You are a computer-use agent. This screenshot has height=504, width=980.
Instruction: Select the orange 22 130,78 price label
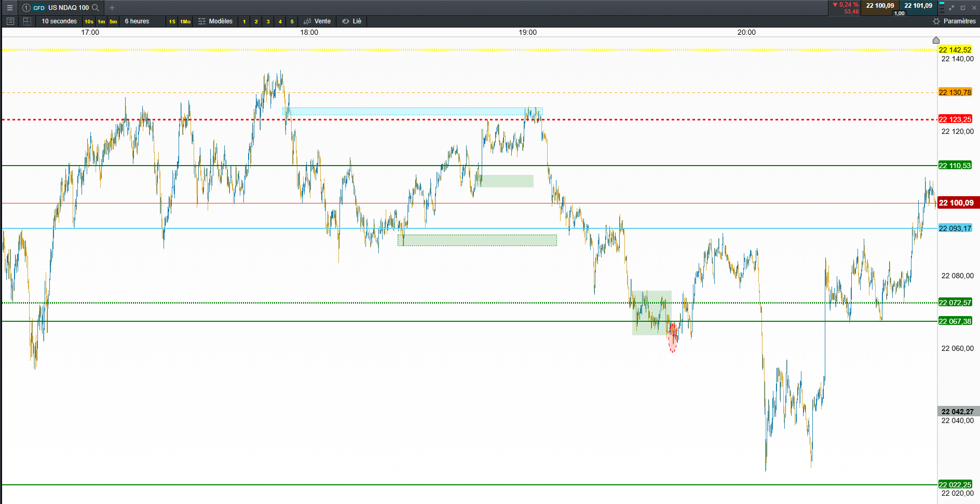pos(955,92)
